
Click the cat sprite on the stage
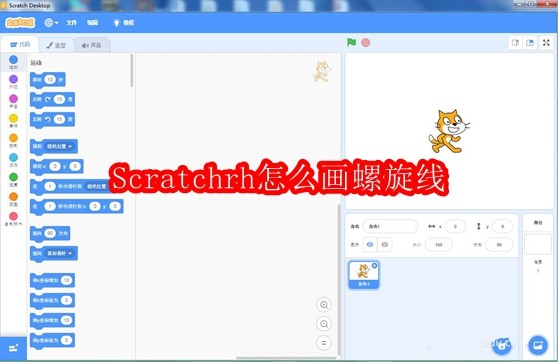(448, 132)
